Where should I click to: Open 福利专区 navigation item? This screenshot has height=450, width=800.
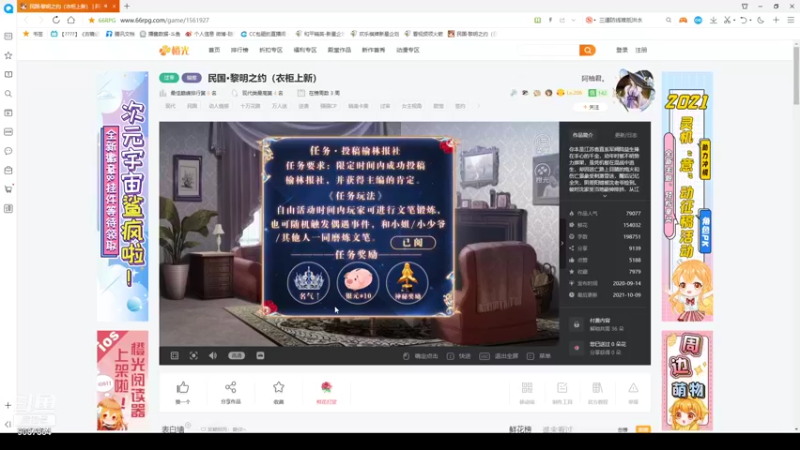pyautogui.click(x=305, y=50)
